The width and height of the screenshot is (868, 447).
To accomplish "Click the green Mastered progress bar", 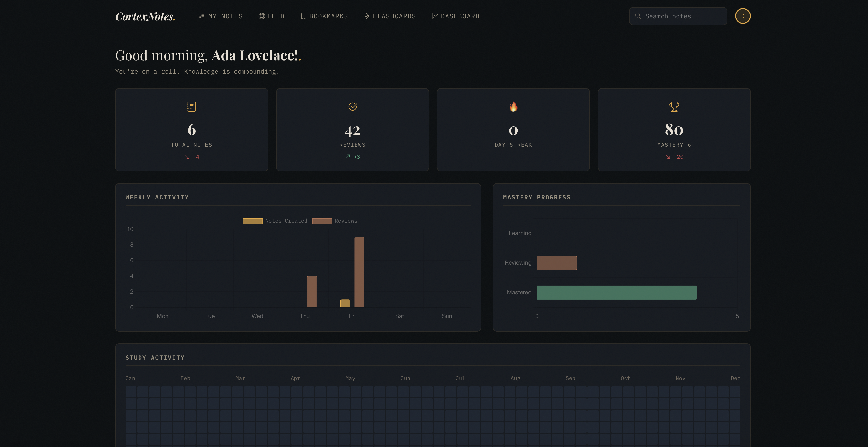I will click(x=617, y=292).
